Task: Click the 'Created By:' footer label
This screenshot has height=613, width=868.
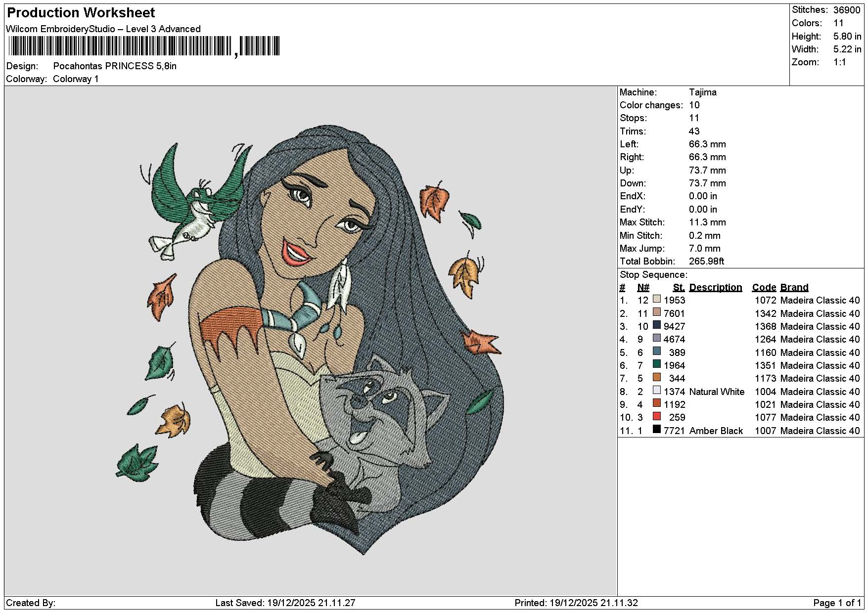Action: pyautogui.click(x=31, y=603)
